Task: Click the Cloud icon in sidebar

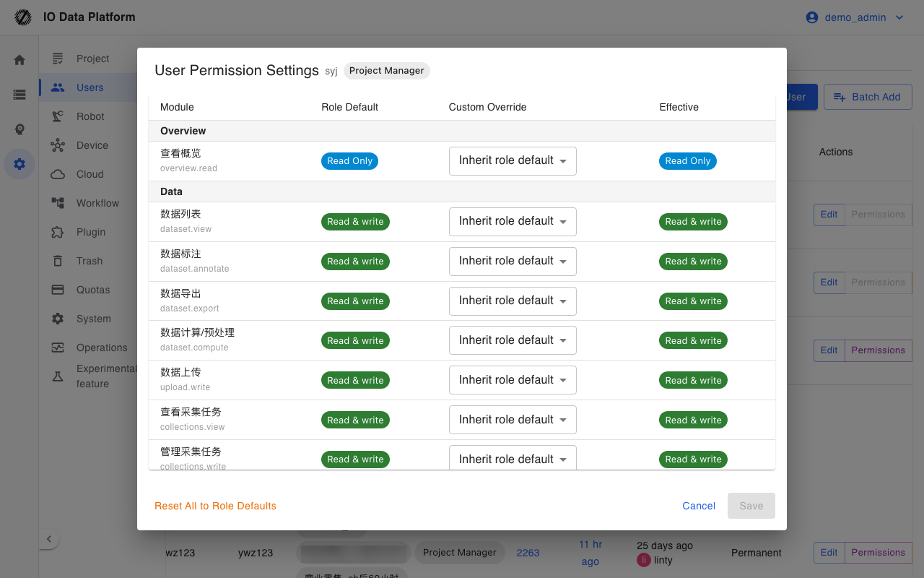Action: (58, 174)
